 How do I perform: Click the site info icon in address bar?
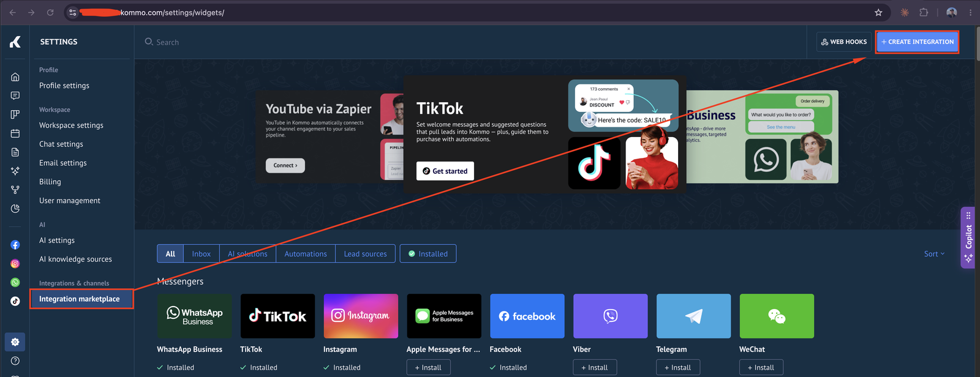72,12
